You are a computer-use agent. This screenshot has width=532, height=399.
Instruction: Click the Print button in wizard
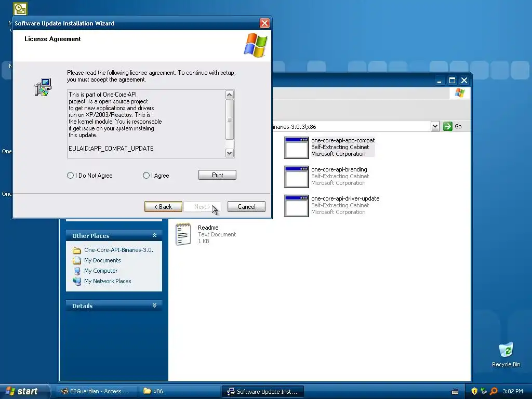tap(217, 175)
